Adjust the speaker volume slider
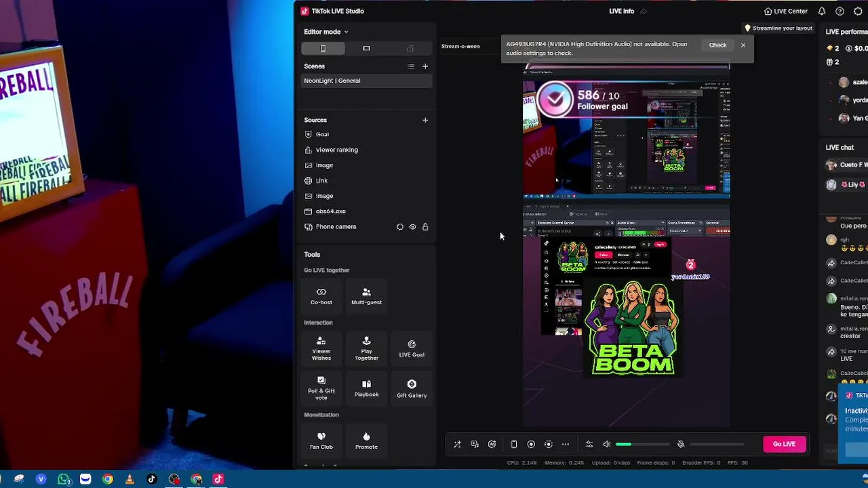Image resolution: width=868 pixels, height=488 pixels. pos(643,445)
